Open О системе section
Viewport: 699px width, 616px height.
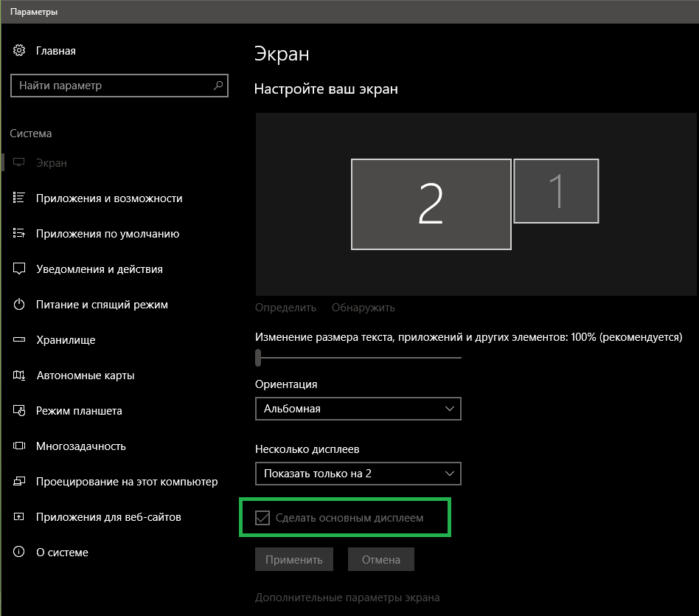click(x=62, y=553)
